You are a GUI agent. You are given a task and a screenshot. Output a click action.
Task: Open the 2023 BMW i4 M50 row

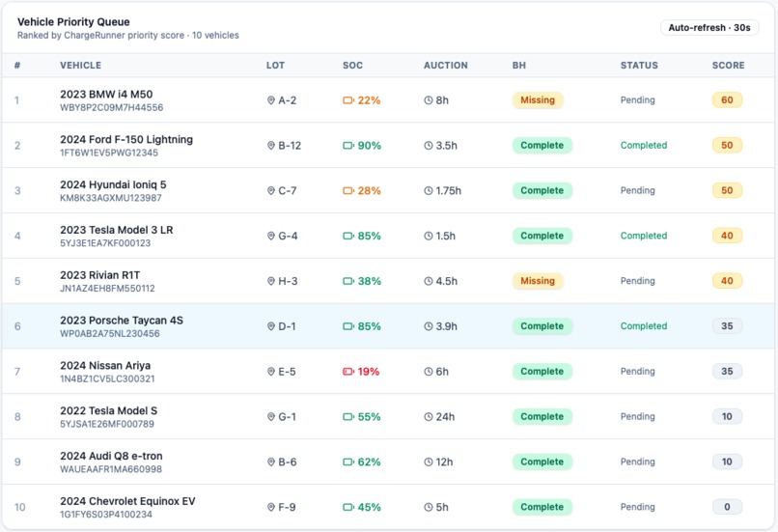[x=388, y=100]
